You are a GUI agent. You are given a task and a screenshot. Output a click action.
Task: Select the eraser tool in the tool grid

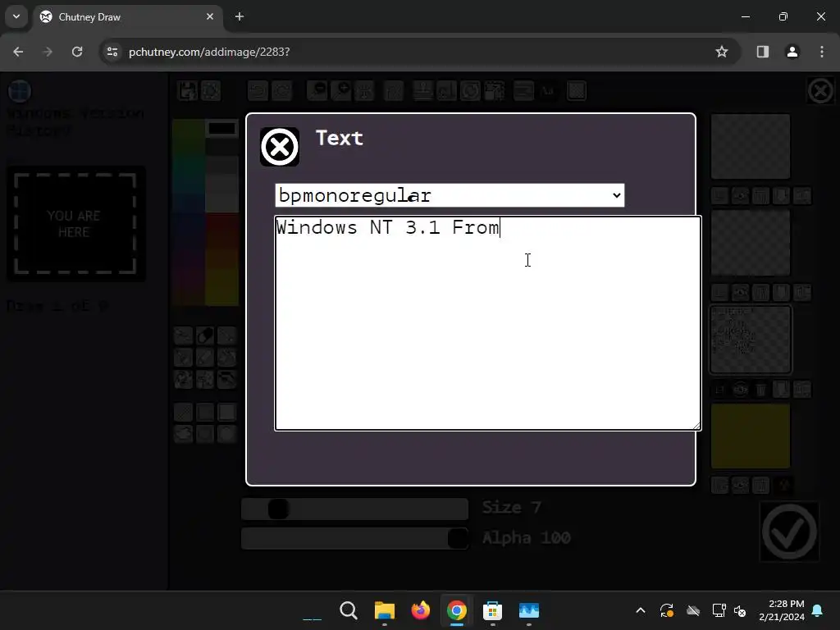point(205,336)
